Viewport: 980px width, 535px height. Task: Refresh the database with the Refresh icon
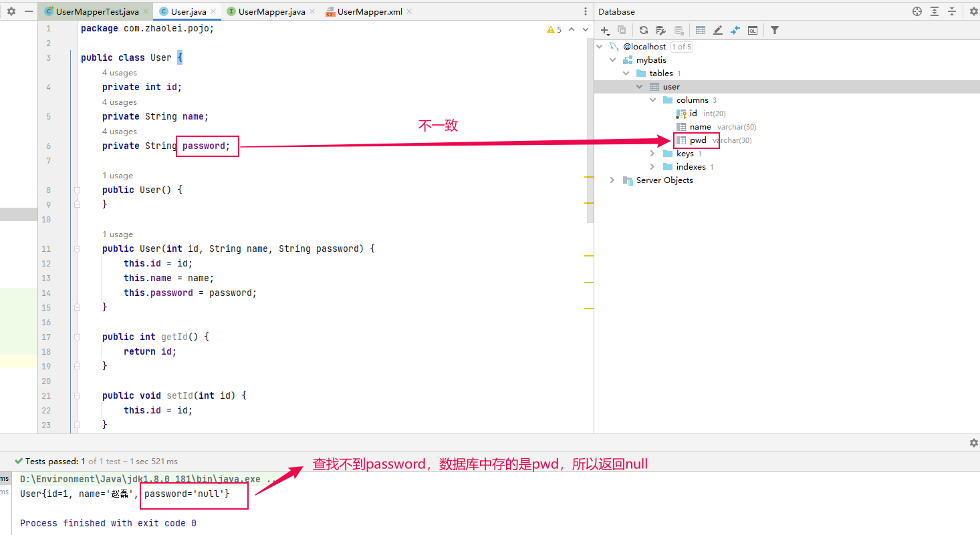click(644, 30)
